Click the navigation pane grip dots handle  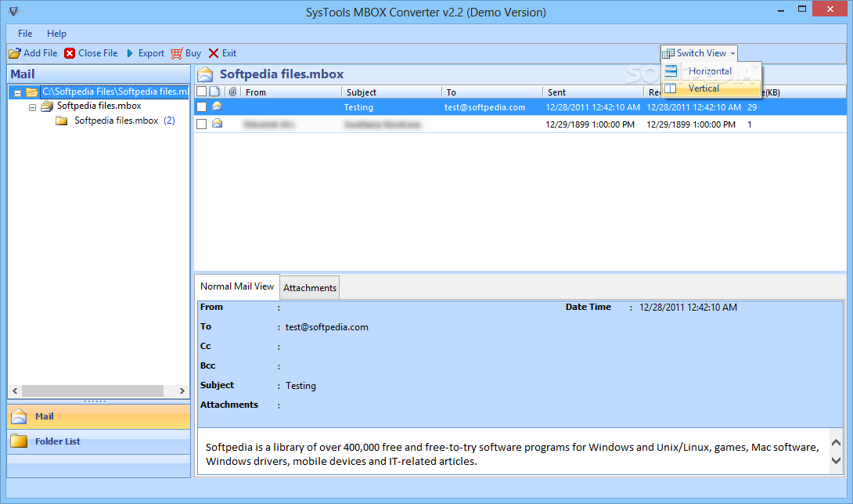(x=95, y=401)
